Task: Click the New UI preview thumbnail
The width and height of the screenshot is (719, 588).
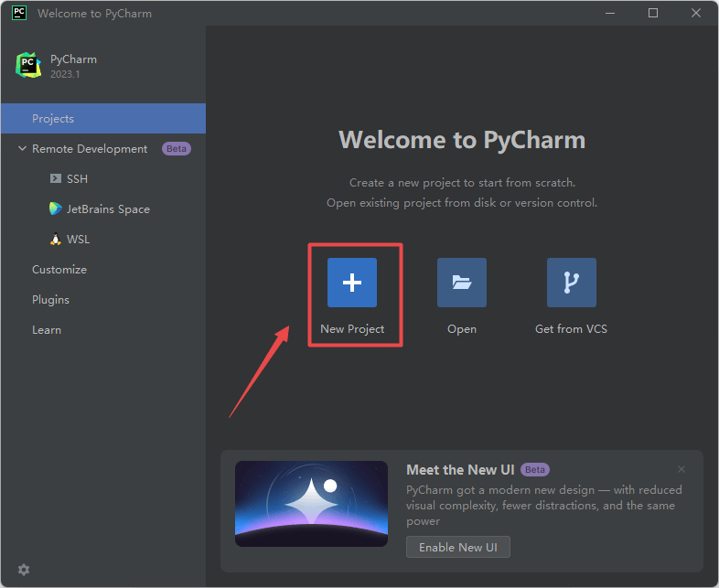Action: [x=311, y=503]
